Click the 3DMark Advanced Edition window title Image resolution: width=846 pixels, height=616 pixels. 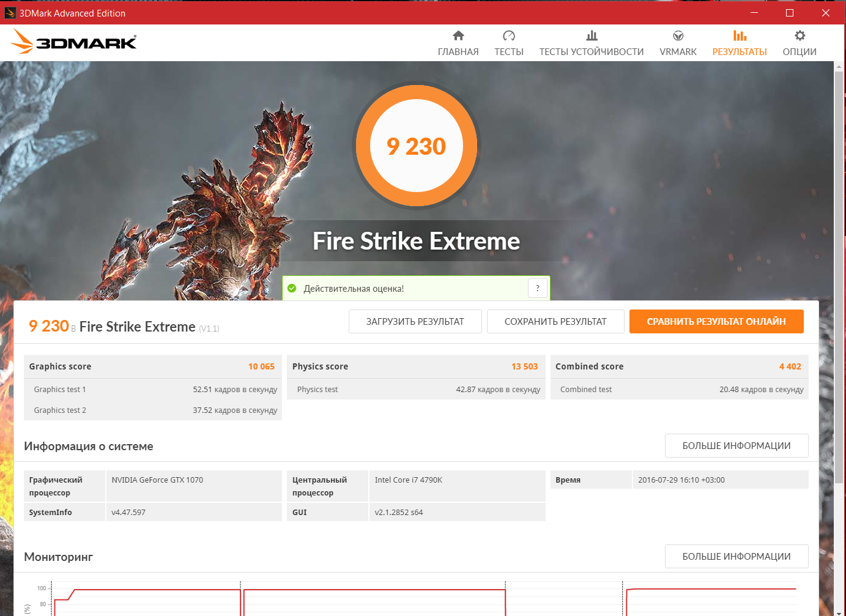pos(72,13)
